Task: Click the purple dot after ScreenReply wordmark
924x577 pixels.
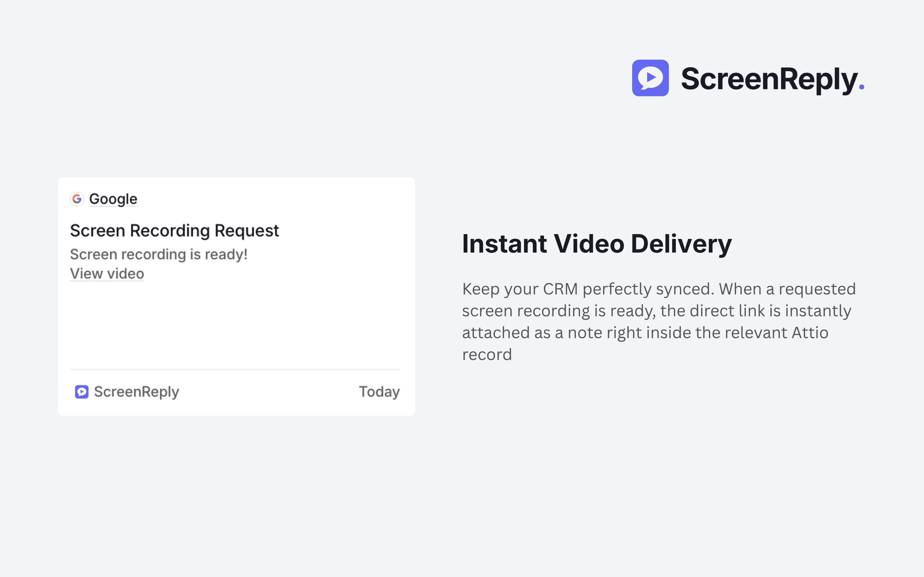Action: click(x=862, y=87)
